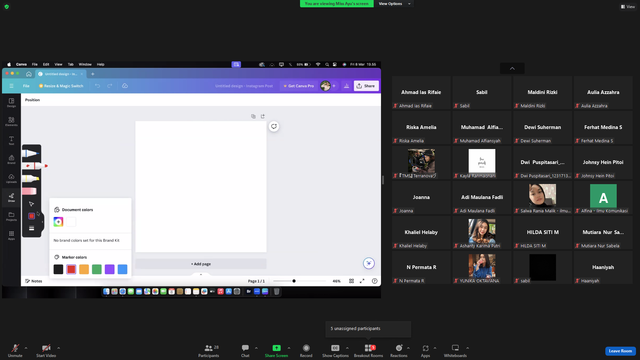The width and height of the screenshot is (640, 360).
Task: Select the pink eraser tool
Action: click(29, 191)
